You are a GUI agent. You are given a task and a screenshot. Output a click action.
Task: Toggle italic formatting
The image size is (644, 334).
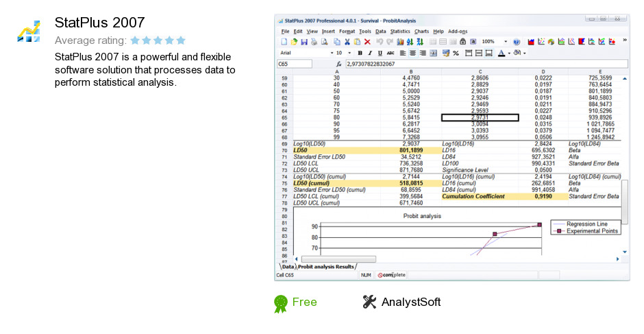pos(370,53)
